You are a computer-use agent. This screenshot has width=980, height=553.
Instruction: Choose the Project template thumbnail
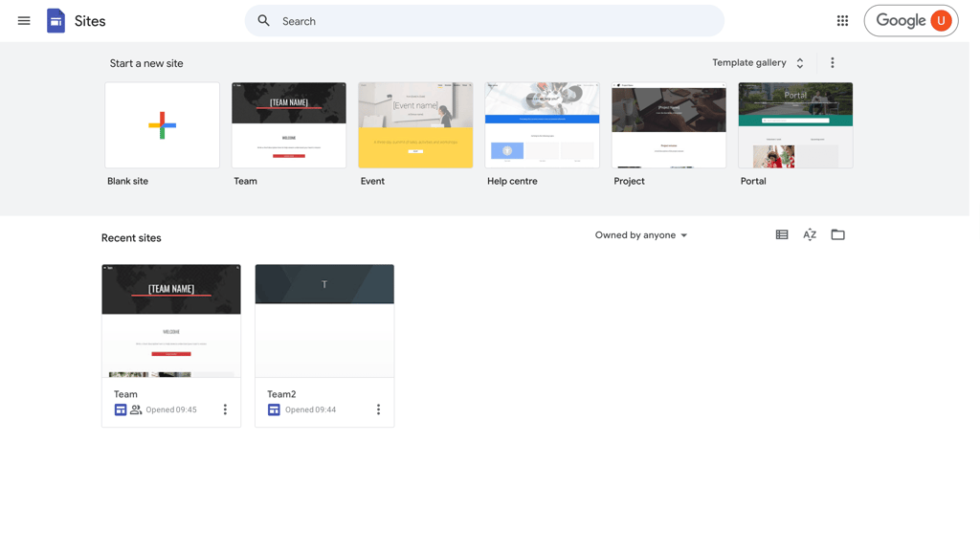coord(669,125)
